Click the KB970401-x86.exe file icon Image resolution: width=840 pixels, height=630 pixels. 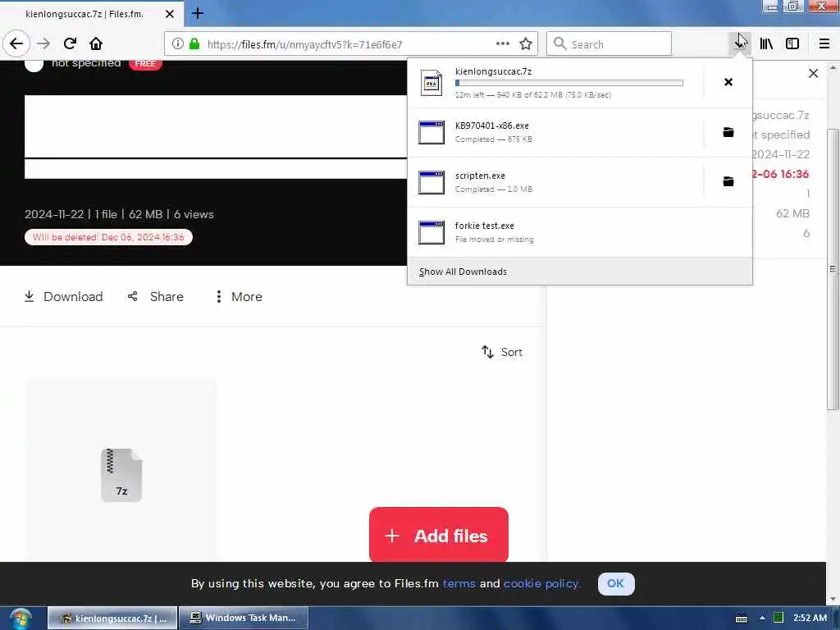pos(431,132)
